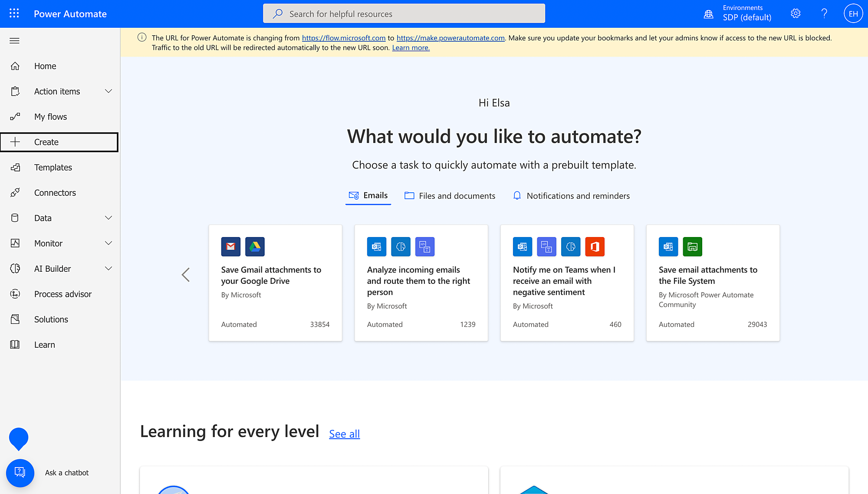Select the Create menu item

[59, 142]
